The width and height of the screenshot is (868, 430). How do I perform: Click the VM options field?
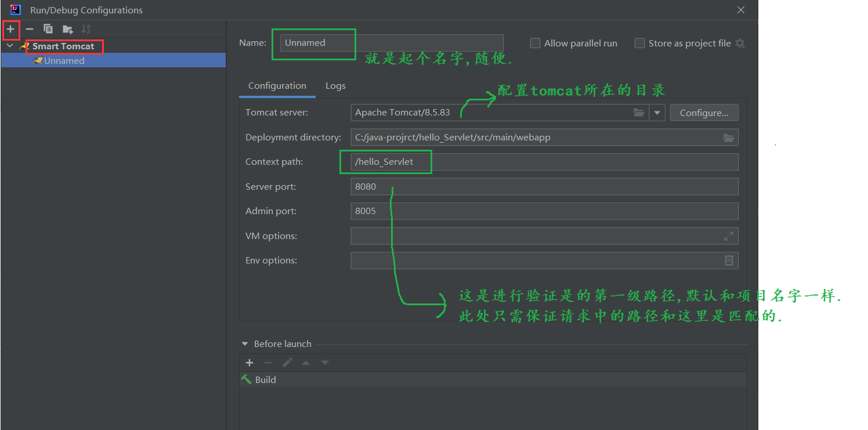pyautogui.click(x=544, y=236)
